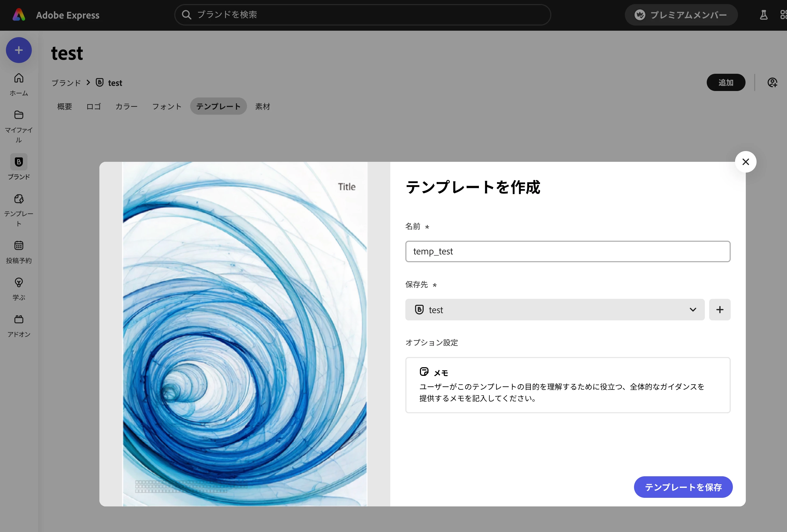Open the 学ぶ lightbulb icon

(x=19, y=282)
